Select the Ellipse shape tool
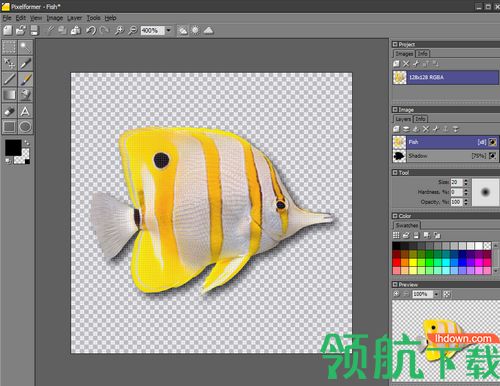 tap(25, 127)
